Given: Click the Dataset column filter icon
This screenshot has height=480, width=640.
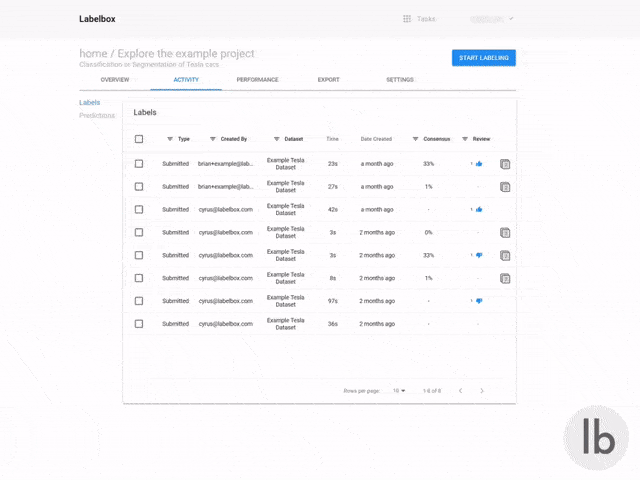Looking at the screenshot, I should 276,139.
